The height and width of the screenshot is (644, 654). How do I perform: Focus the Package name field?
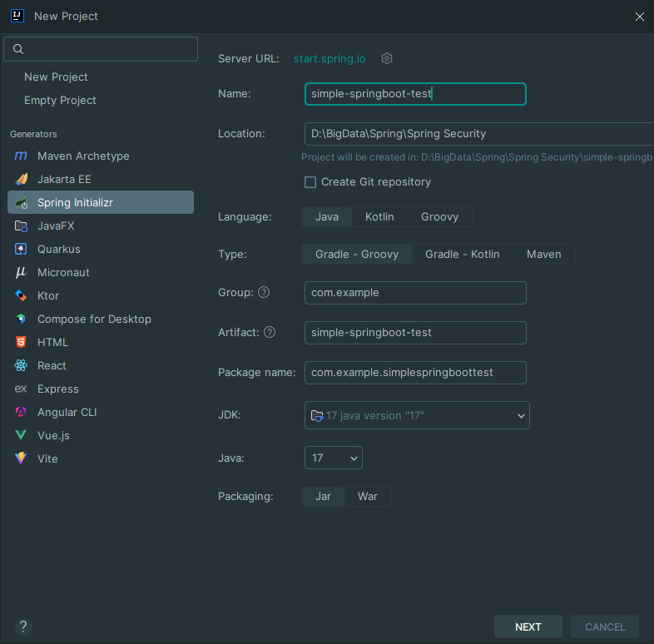click(415, 373)
